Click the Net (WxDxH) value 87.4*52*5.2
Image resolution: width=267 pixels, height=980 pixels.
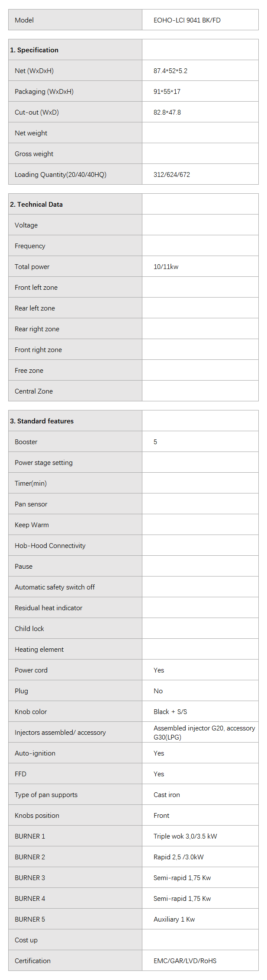pos(170,71)
